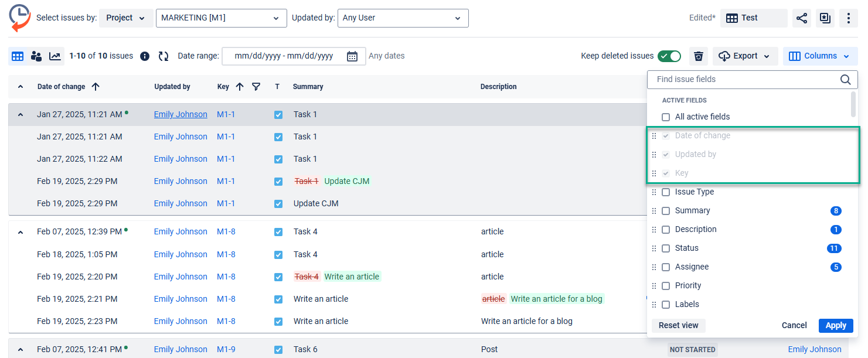Click the refresh issues icon
The width and height of the screenshot is (868, 358).
click(164, 56)
